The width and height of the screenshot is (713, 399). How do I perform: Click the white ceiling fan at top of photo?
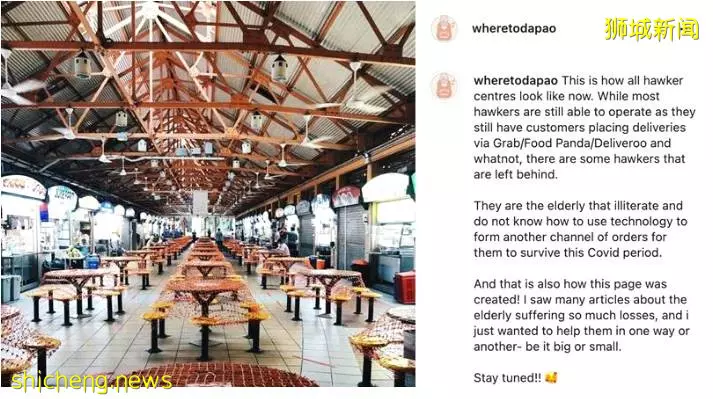(x=150, y=14)
